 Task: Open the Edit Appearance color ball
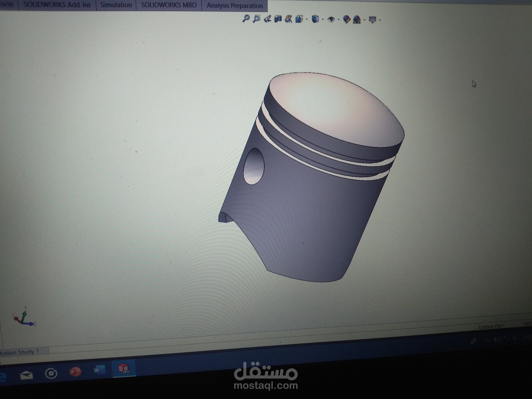tap(347, 19)
